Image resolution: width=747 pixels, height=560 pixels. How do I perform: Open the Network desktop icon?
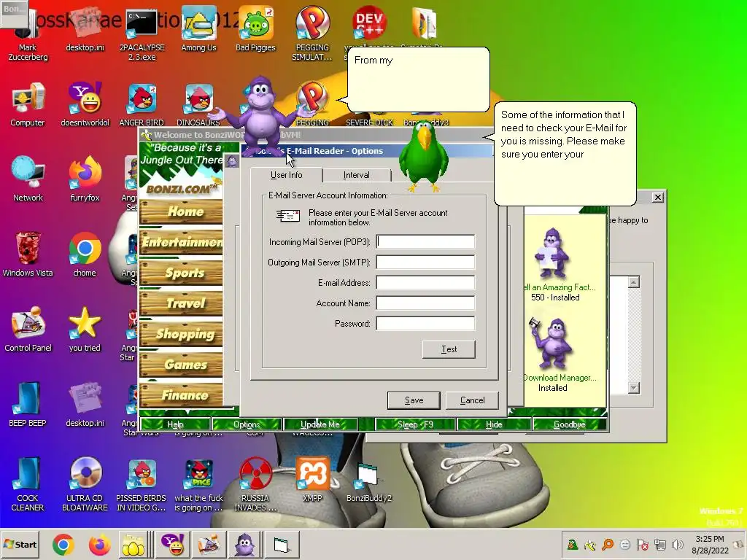coord(28,179)
